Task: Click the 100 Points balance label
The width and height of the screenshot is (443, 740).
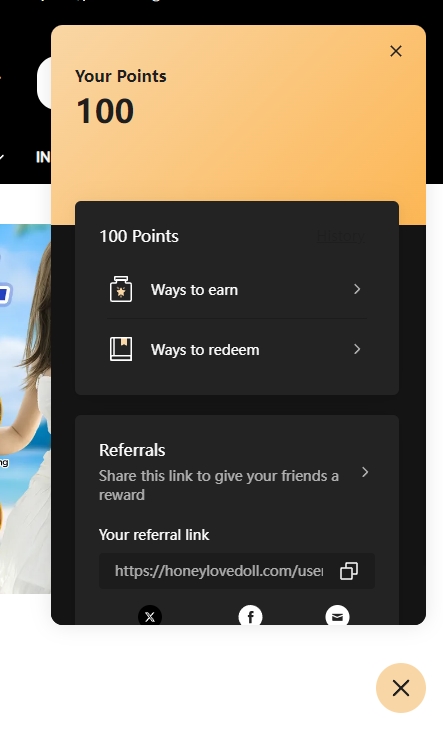Action: 139,236
